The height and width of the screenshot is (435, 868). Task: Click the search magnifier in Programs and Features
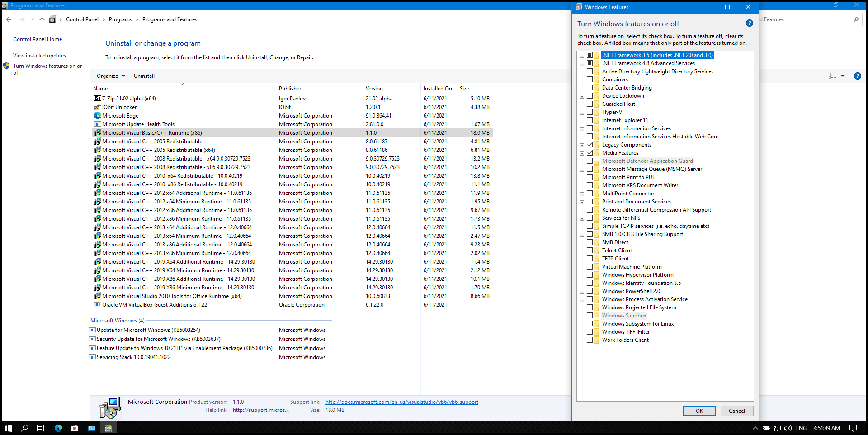[856, 19]
